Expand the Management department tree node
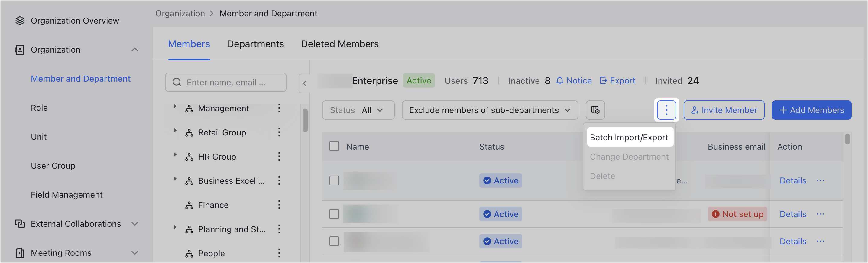The height and width of the screenshot is (263, 868). pos(175,106)
